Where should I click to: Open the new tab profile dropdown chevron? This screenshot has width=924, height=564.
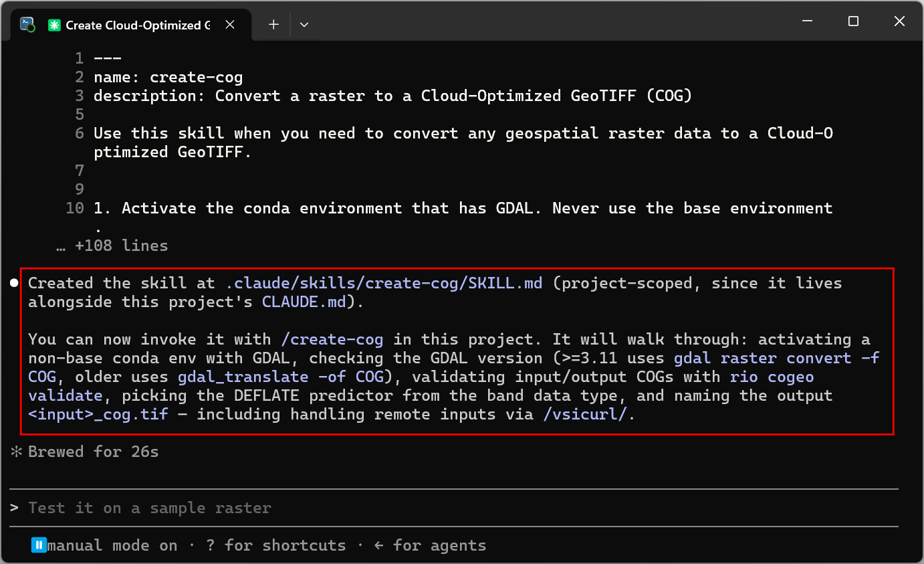tap(304, 25)
